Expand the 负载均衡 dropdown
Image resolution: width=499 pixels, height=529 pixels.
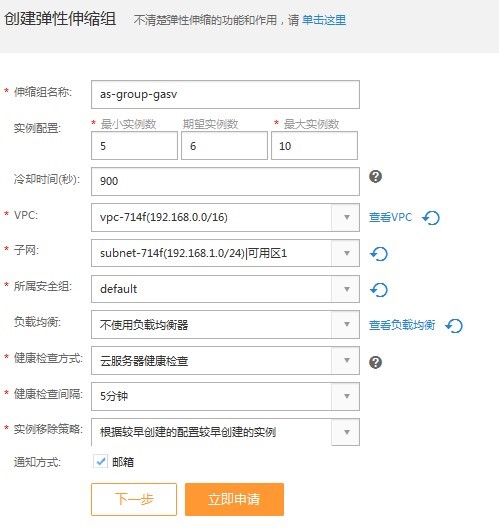click(x=225, y=325)
